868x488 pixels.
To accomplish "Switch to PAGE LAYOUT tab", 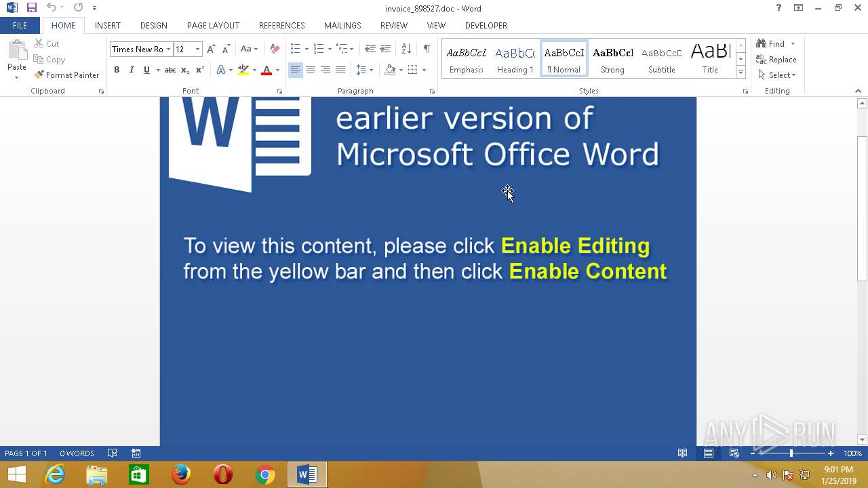I will tap(213, 26).
